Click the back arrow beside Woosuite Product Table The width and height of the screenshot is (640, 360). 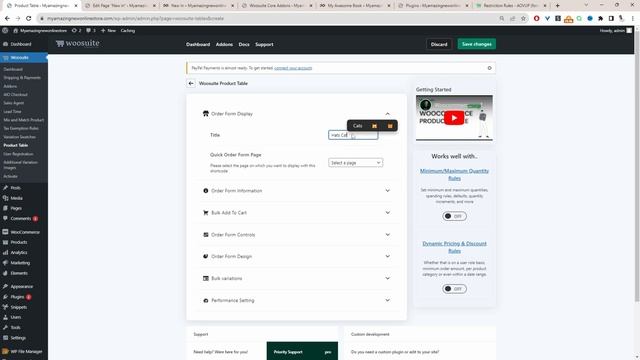(x=191, y=83)
